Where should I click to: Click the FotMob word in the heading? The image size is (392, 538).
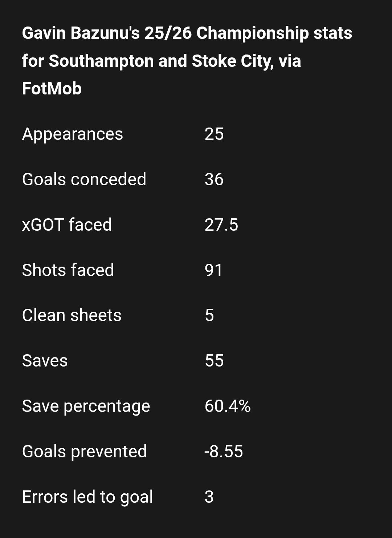point(52,89)
